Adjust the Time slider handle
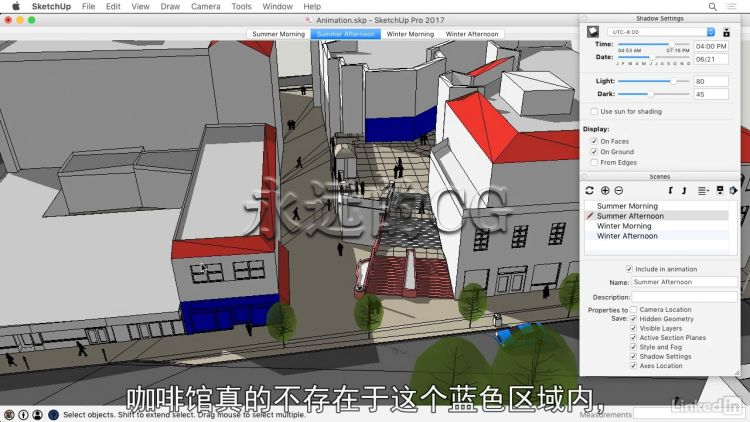 672,44
